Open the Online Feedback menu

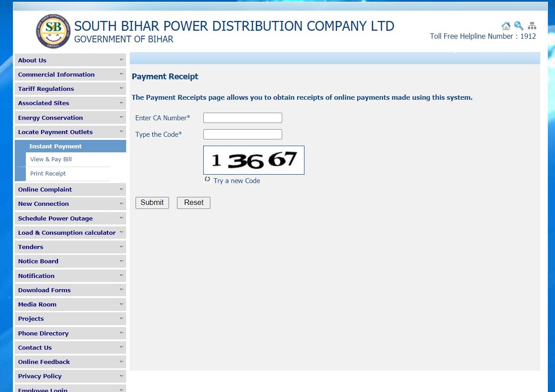[x=70, y=362]
